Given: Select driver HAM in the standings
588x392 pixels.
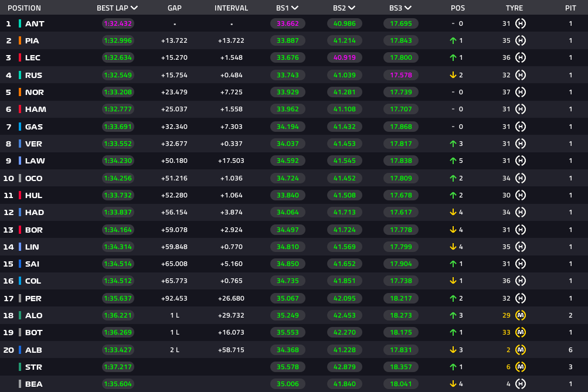Looking at the screenshot, I should [35, 110].
